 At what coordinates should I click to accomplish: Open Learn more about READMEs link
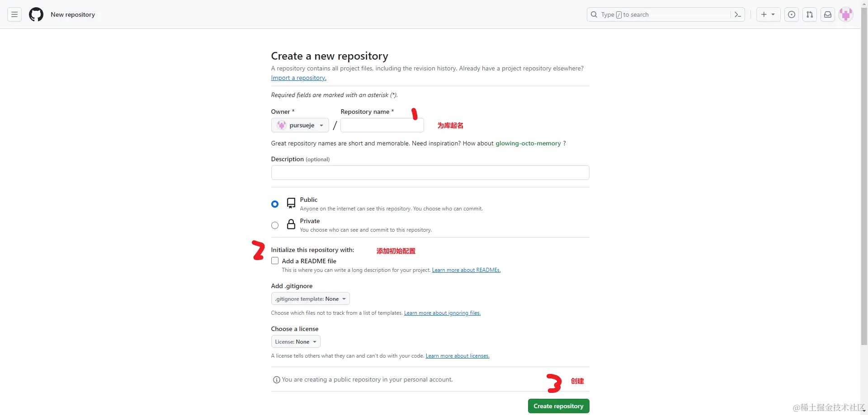(466, 270)
